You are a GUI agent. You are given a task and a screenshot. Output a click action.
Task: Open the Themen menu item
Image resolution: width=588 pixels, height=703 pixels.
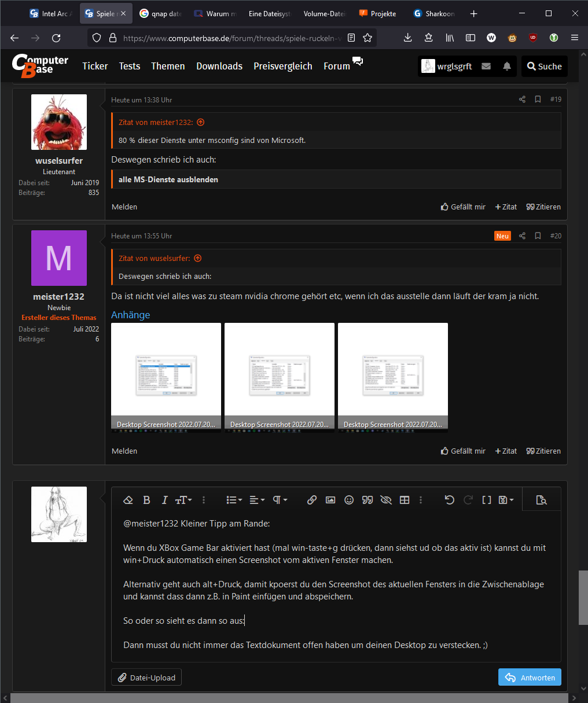click(x=168, y=66)
